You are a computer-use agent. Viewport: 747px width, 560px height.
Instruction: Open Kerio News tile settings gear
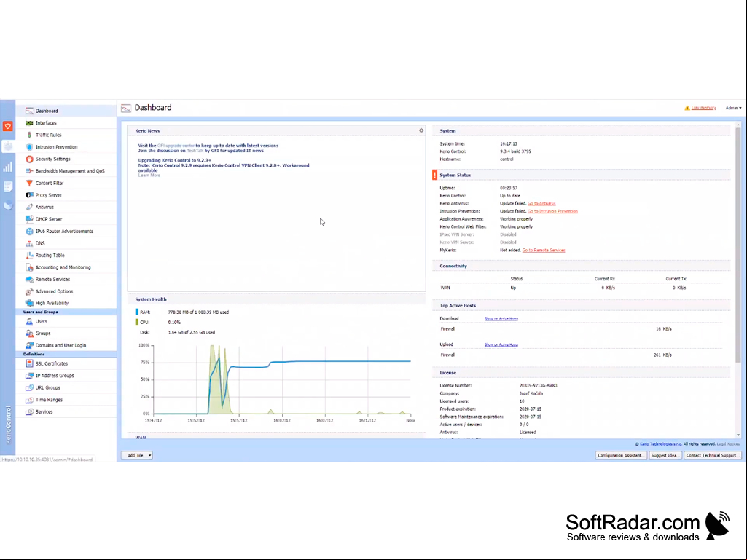(x=421, y=130)
